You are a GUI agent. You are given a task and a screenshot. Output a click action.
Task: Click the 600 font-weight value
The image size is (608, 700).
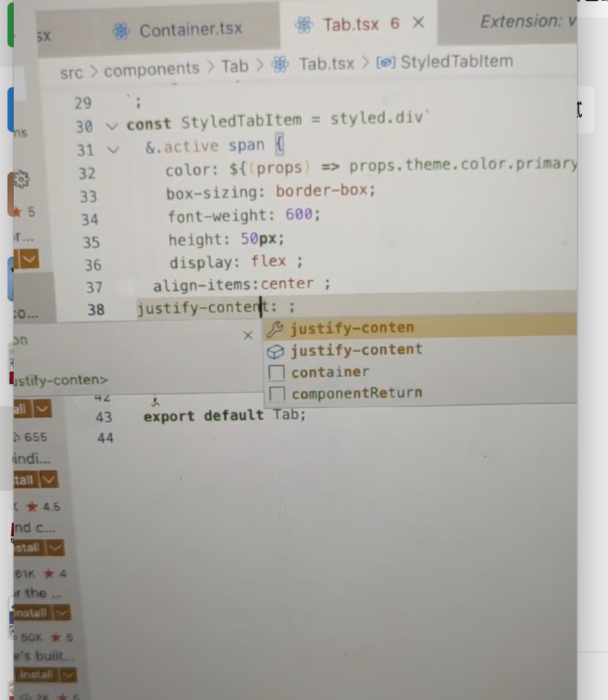[x=298, y=214]
